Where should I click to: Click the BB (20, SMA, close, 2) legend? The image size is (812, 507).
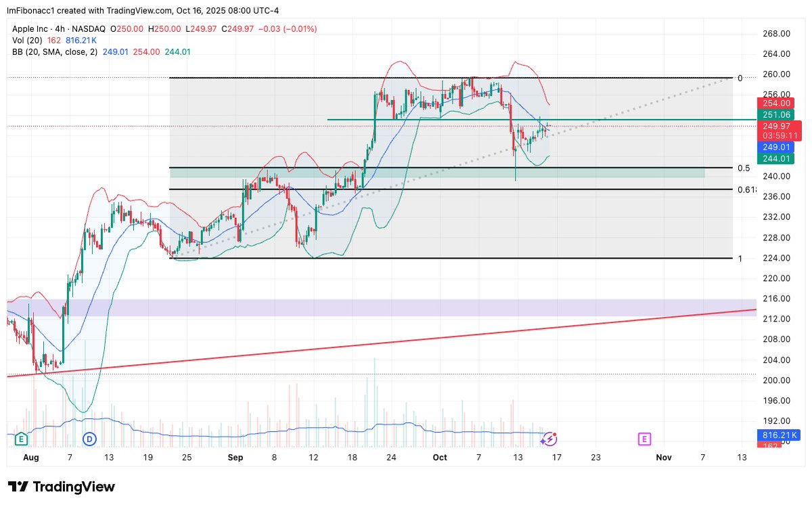tap(55, 52)
